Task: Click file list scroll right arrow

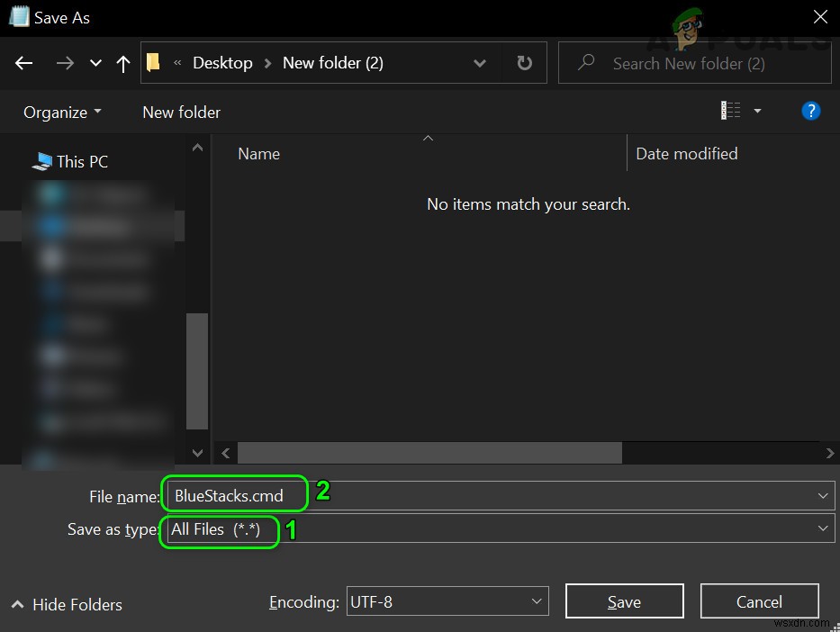Action: coord(829,453)
